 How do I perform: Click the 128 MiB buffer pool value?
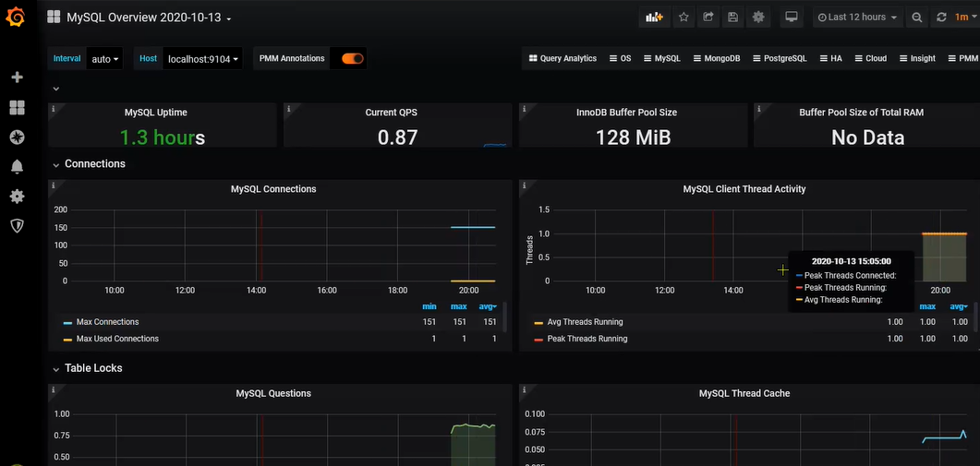click(633, 137)
